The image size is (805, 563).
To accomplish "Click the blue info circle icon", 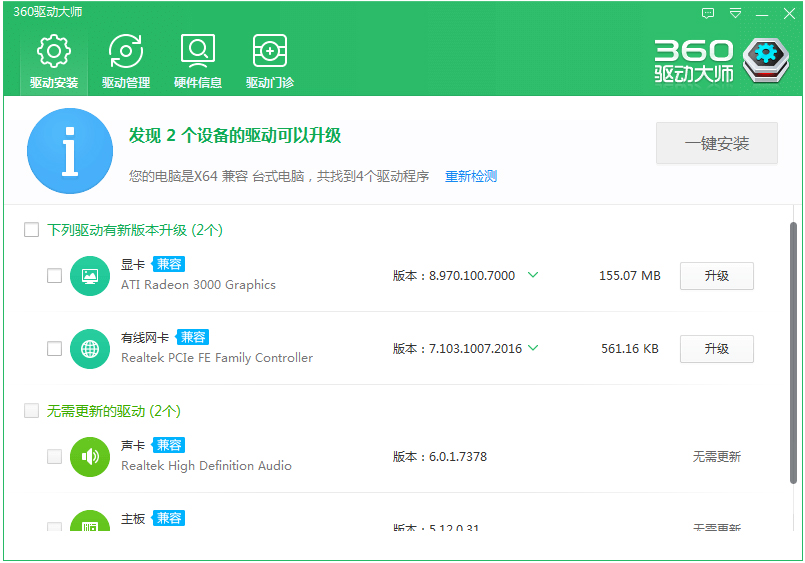I will (70, 151).
